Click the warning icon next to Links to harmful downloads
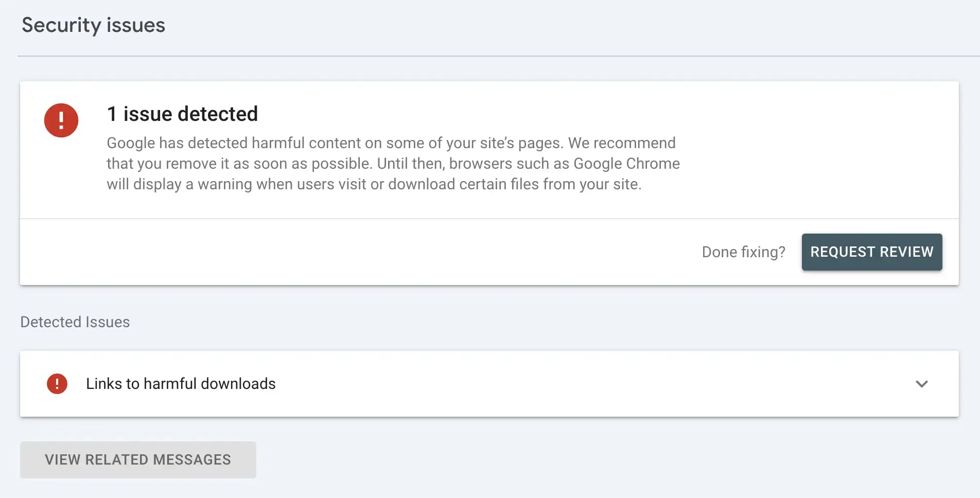Screen dimensions: 980x498 point(57,384)
